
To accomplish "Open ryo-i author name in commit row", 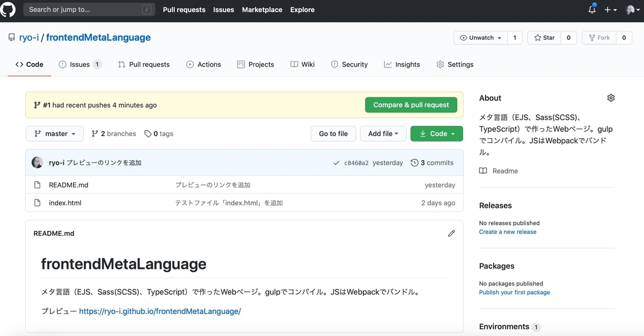I will (x=56, y=163).
